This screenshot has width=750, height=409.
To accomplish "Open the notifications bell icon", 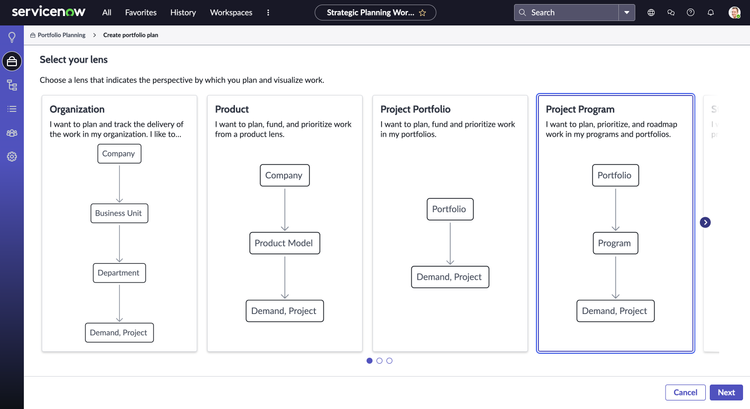I will tap(711, 12).
